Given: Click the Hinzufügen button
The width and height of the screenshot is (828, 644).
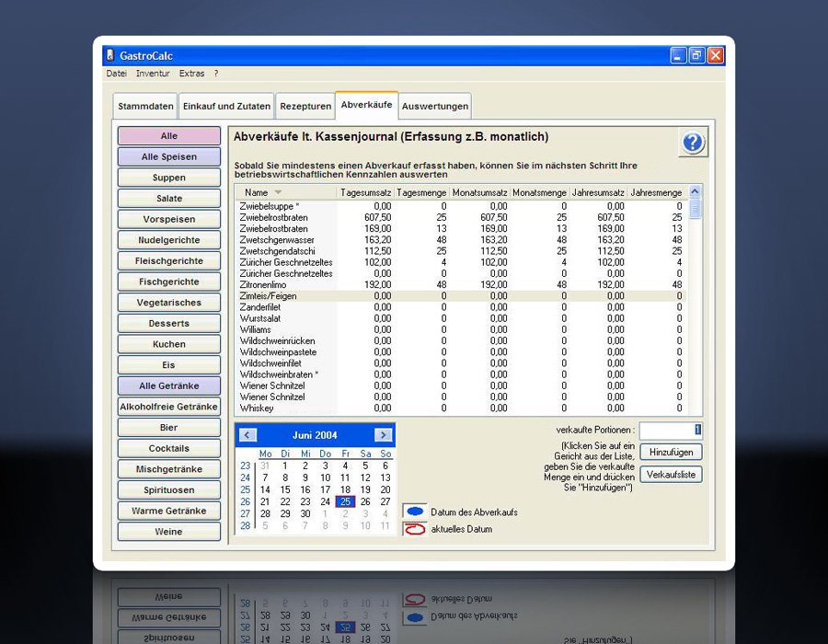Looking at the screenshot, I should click(671, 453).
